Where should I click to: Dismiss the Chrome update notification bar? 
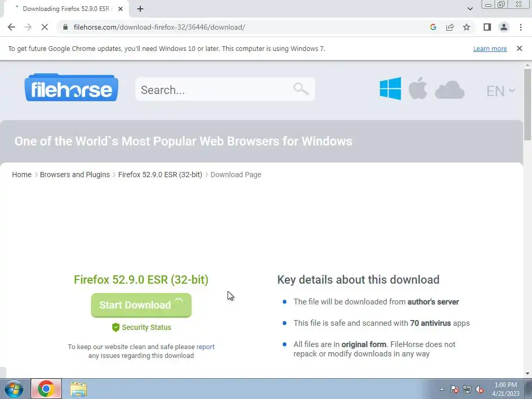point(519,48)
